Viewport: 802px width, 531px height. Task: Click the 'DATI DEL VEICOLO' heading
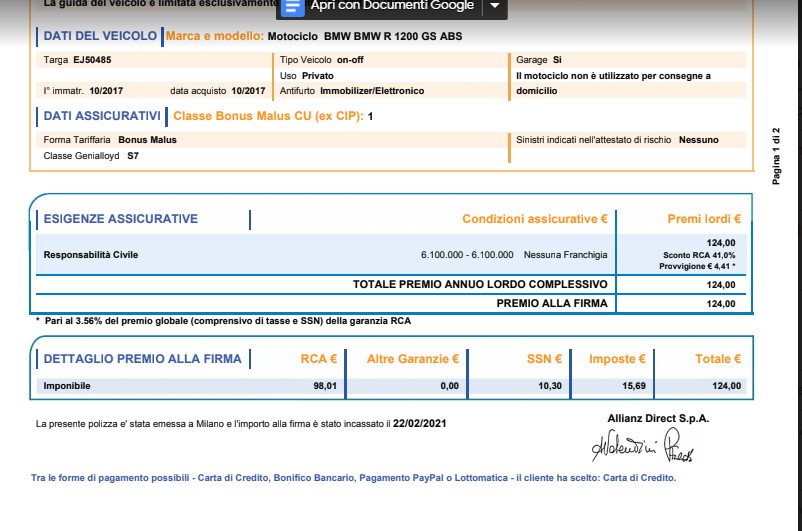[100, 36]
